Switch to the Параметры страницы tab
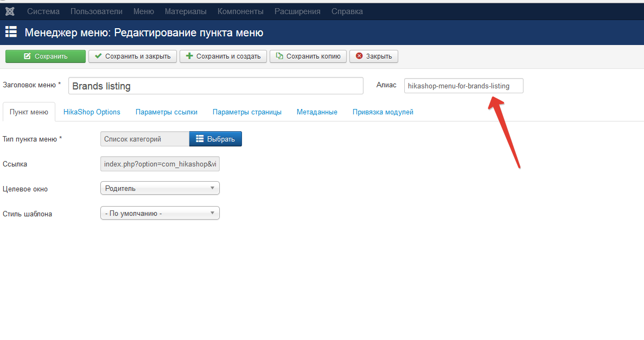The image size is (644, 340). [247, 112]
